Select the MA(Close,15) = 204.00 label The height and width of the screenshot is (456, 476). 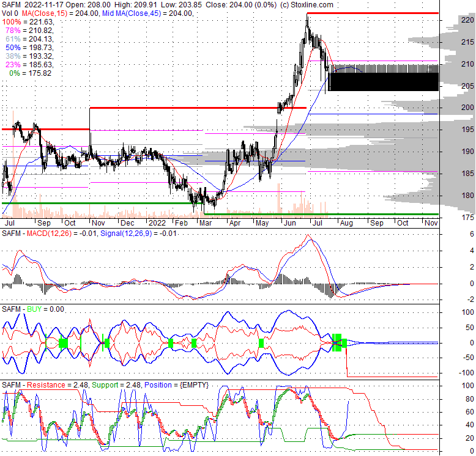point(60,13)
